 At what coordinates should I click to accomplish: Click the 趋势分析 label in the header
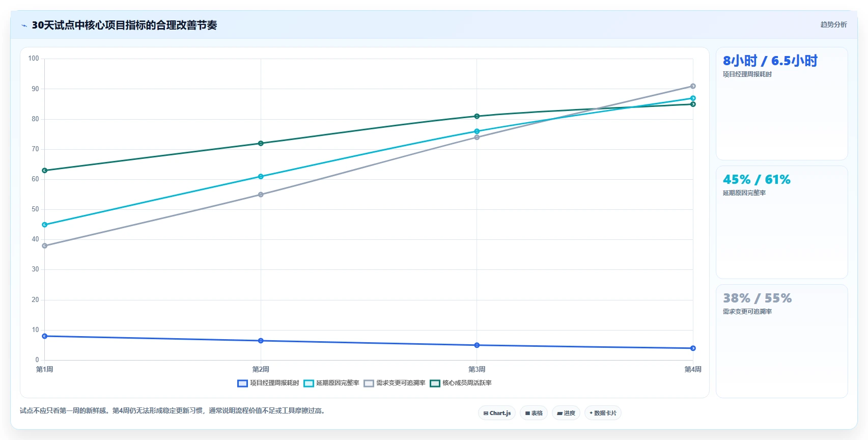click(x=833, y=24)
